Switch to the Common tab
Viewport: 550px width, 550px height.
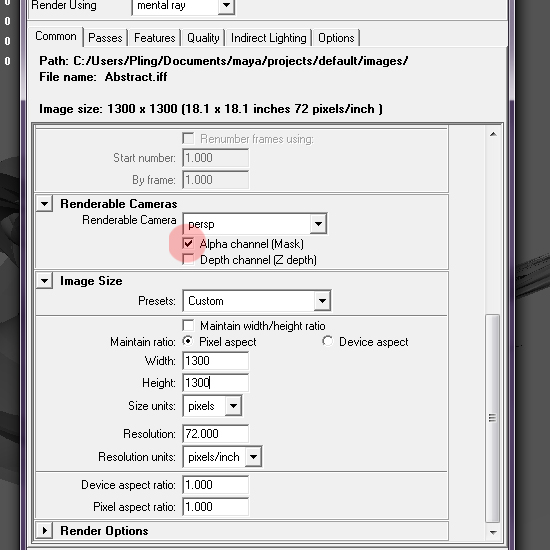click(56, 36)
